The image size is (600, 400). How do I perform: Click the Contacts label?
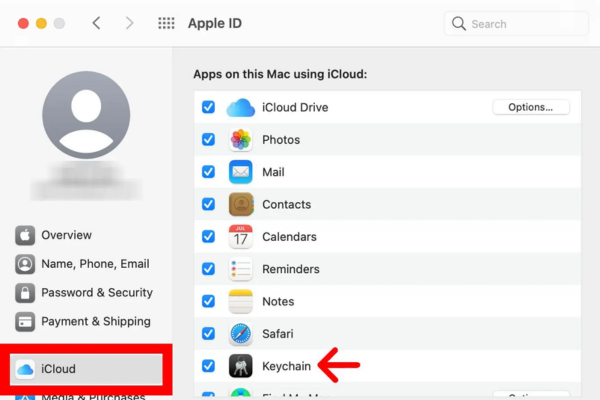pyautogui.click(x=286, y=204)
